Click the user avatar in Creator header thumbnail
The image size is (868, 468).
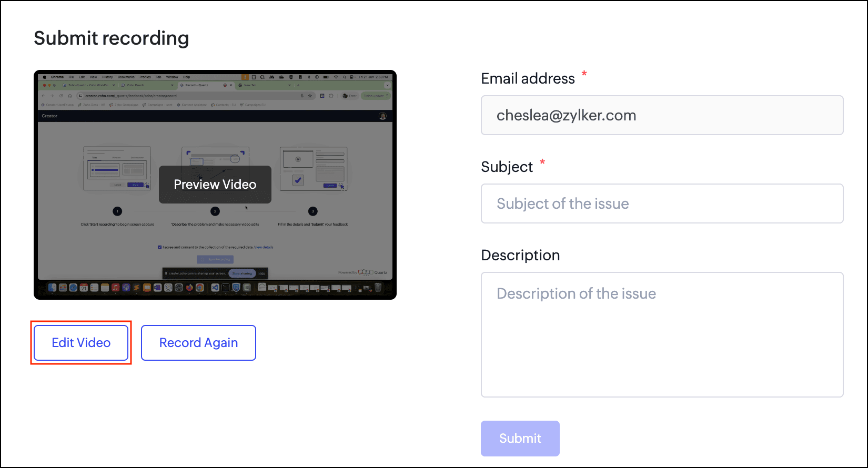click(382, 116)
